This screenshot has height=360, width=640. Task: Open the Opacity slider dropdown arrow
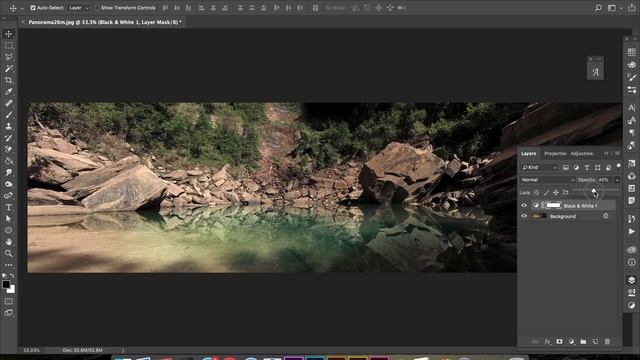point(617,180)
